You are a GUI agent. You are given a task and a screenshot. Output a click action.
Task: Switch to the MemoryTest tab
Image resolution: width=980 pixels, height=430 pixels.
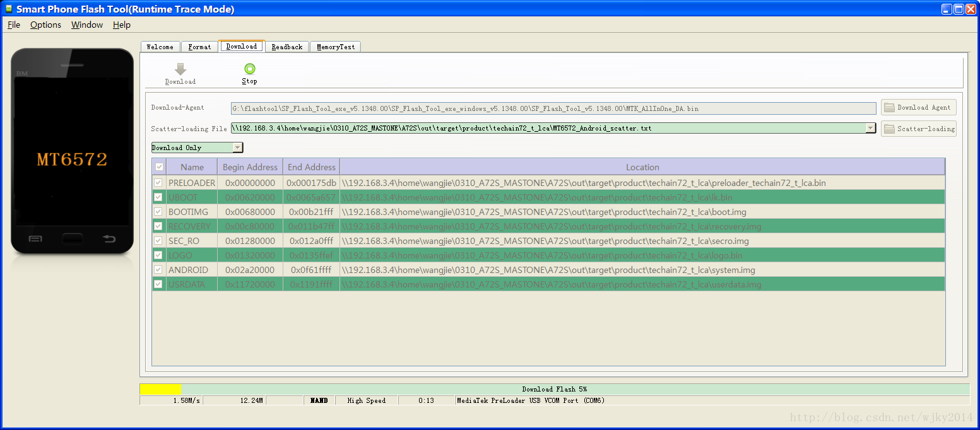pyautogui.click(x=336, y=47)
